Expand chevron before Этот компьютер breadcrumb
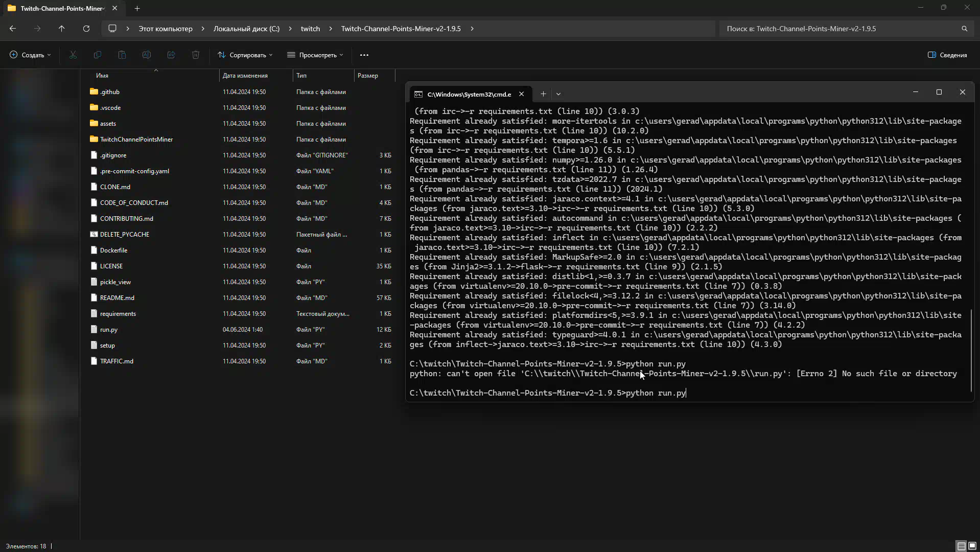Screen dimensions: 980x552 point(128,29)
